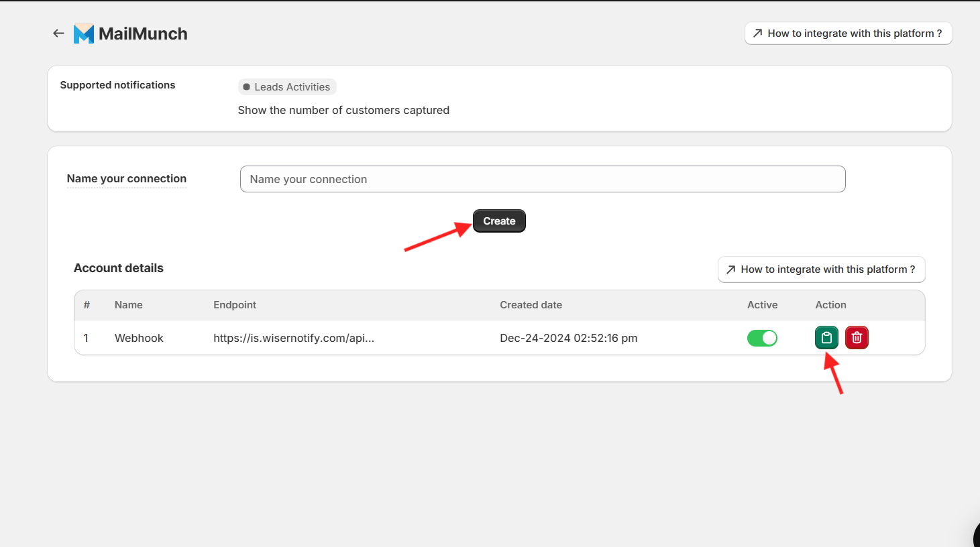980x547 pixels.
Task: Click the 'Name your connection' label
Action: tap(127, 178)
